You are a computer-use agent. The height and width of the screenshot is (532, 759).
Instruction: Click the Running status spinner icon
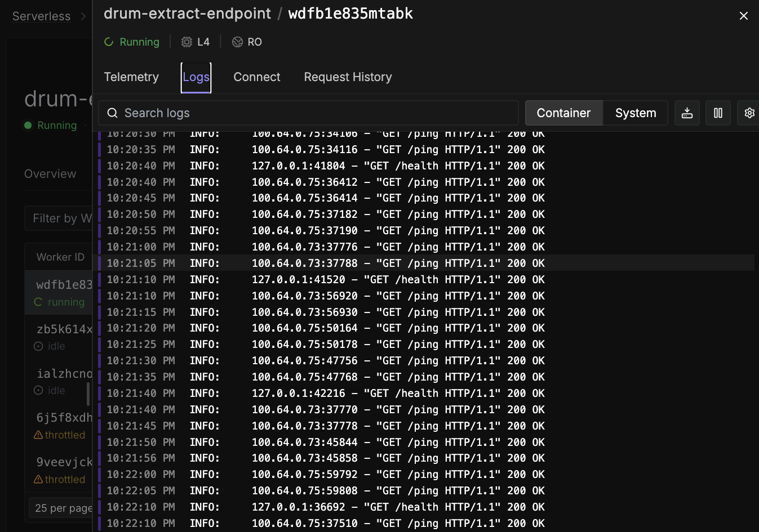(108, 42)
